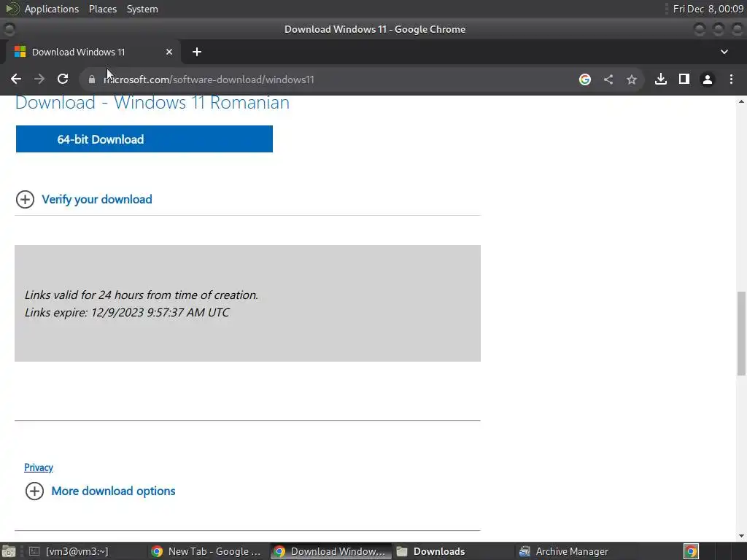Viewport: 747px width, 560px height.
Task: Open a new tab with the plus
Action: click(x=197, y=52)
